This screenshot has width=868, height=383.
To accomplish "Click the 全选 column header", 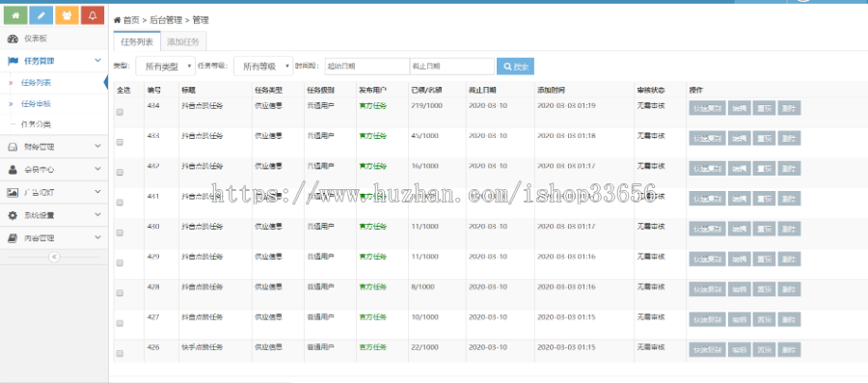I will (123, 91).
